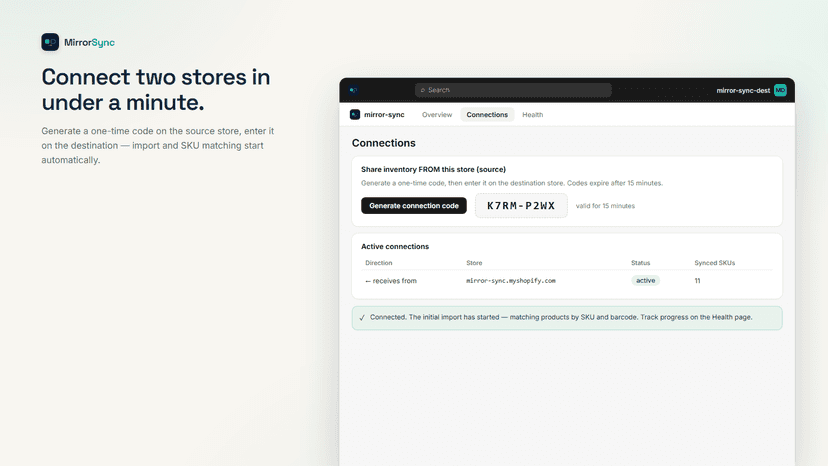Viewport: 828px width, 466px height.
Task: Click the mirror-sync app name label
Action: click(384, 115)
